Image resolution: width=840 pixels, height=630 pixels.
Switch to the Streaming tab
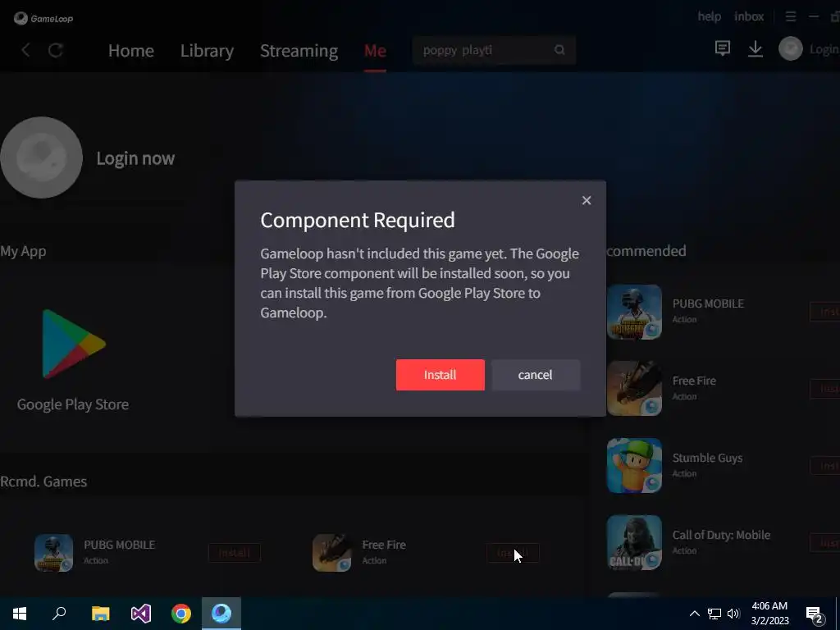299,50
